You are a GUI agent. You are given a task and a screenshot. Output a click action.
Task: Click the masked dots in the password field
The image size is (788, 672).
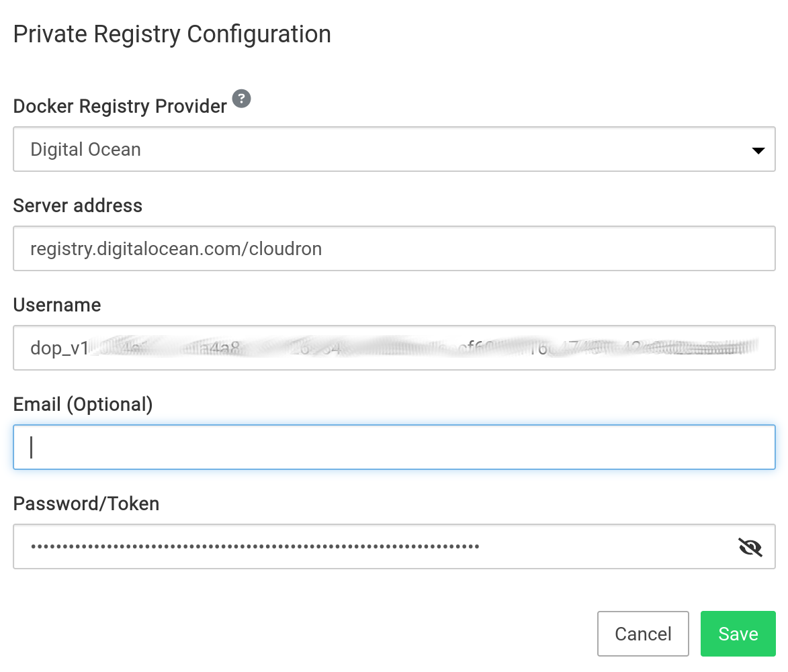click(x=254, y=546)
